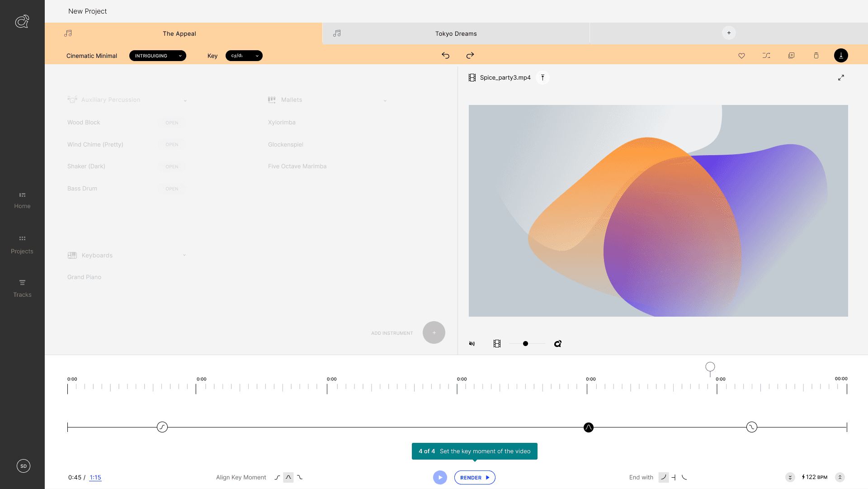Image resolution: width=868 pixels, height=489 pixels.
Task: Click the black download button
Action: pos(841,56)
